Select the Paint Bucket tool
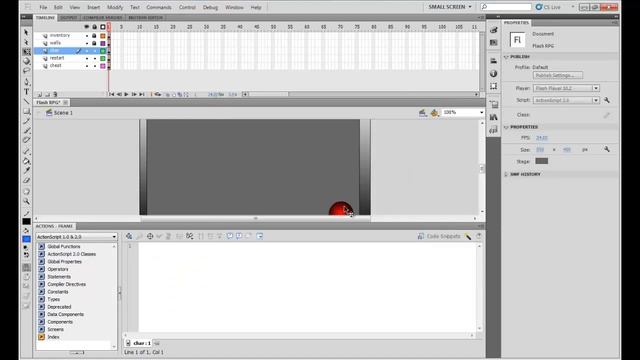Screen dimensions: 640x360 point(27,161)
